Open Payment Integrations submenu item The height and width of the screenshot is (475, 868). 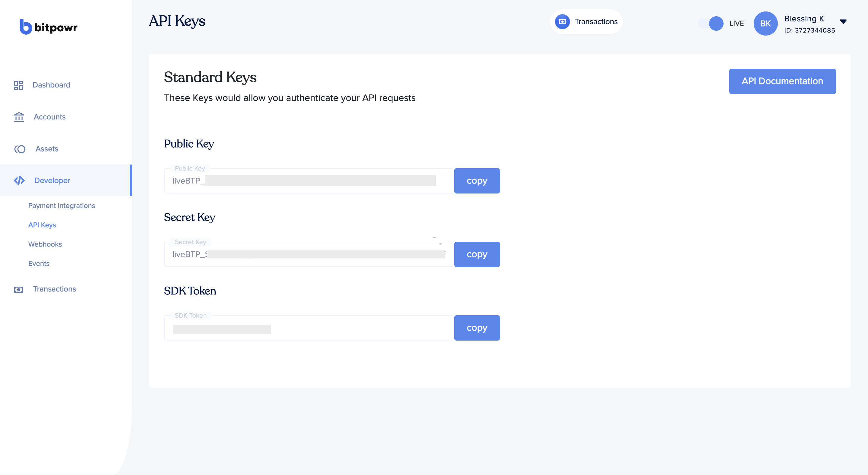pos(62,206)
